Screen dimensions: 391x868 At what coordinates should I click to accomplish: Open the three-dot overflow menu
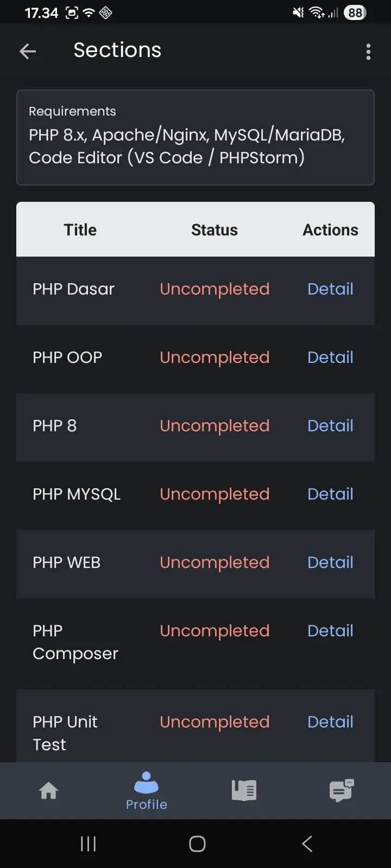(368, 52)
